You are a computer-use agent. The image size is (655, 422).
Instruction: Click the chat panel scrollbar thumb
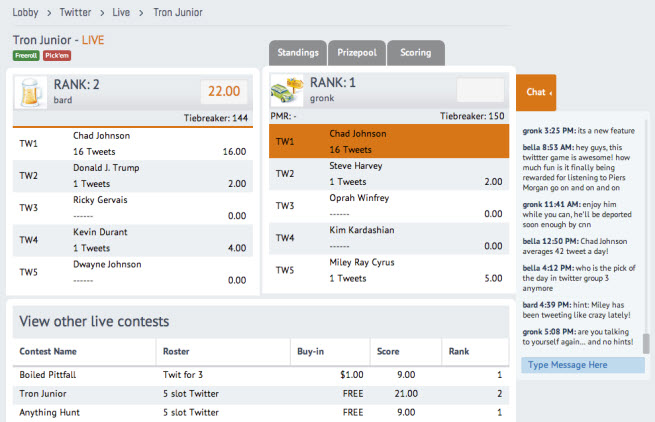tap(646, 343)
